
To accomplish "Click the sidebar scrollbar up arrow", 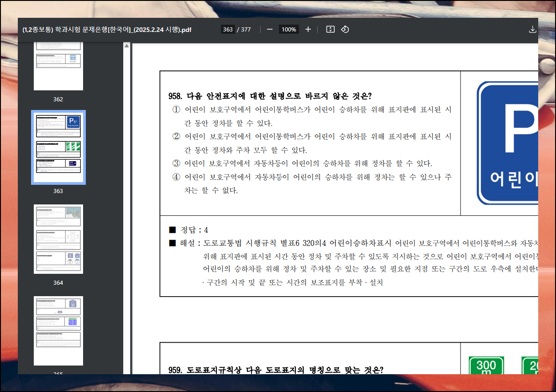I will pos(126,46).
